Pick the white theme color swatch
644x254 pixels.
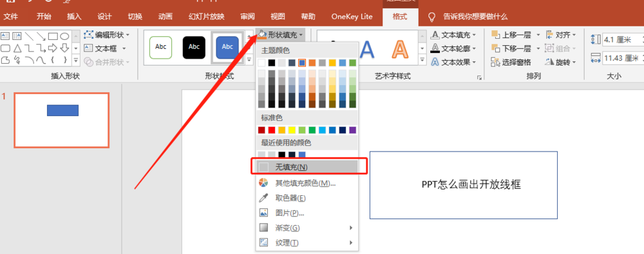click(x=261, y=63)
